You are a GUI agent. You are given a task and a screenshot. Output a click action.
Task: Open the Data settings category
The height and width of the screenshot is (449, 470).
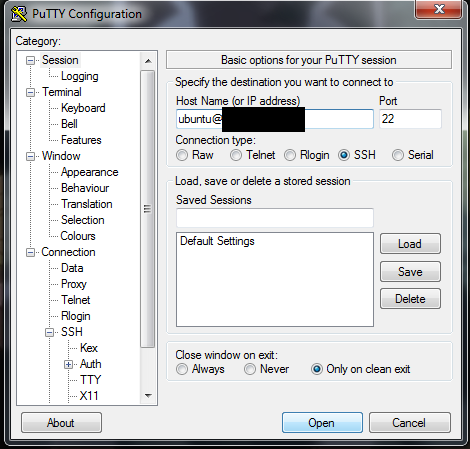72,268
